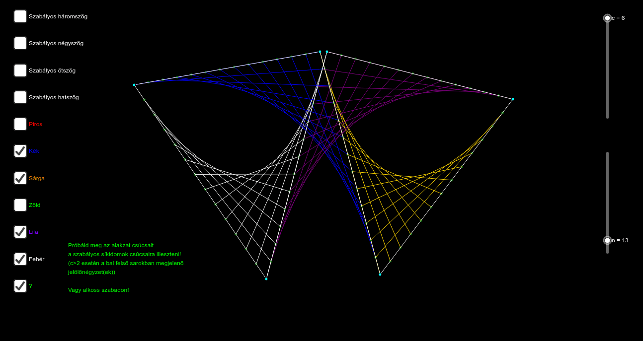This screenshot has width=644, height=342.
Task: Enable the Piros (red) checkbox
Action: [x=20, y=124]
